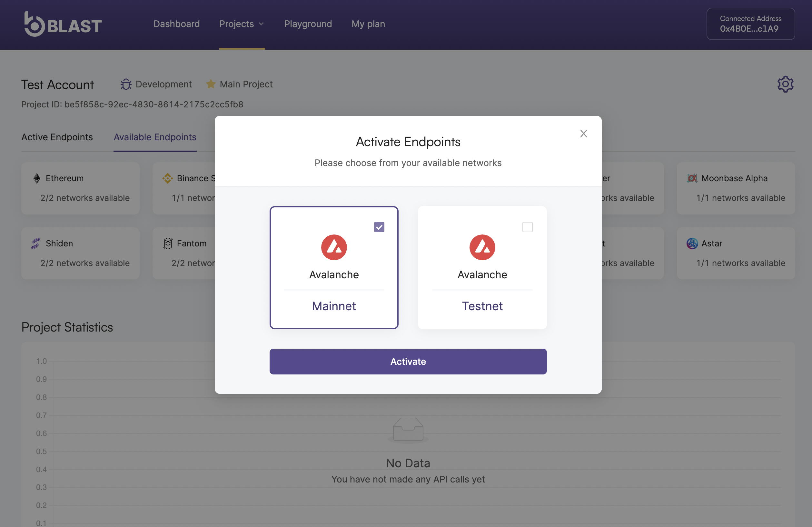This screenshot has height=527, width=812.
Task: Click the Project ID text
Action: [x=132, y=104]
